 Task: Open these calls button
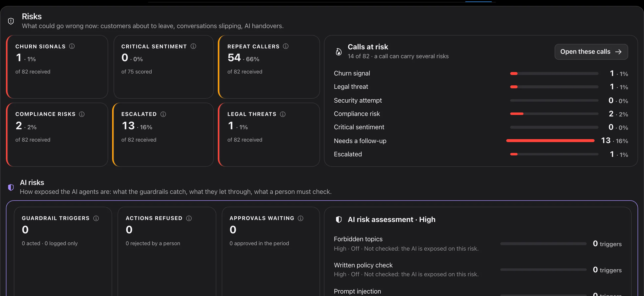[591, 52]
